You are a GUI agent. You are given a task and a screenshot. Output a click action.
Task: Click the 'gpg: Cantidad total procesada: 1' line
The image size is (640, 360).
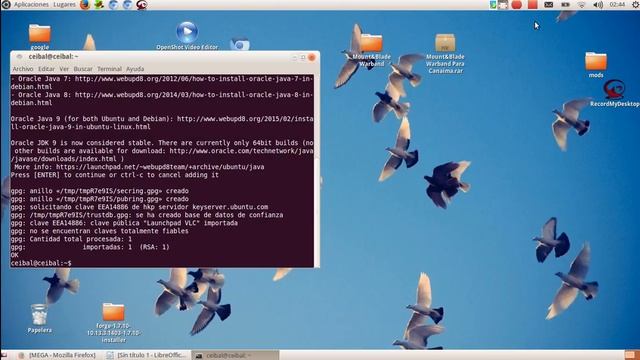point(71,239)
